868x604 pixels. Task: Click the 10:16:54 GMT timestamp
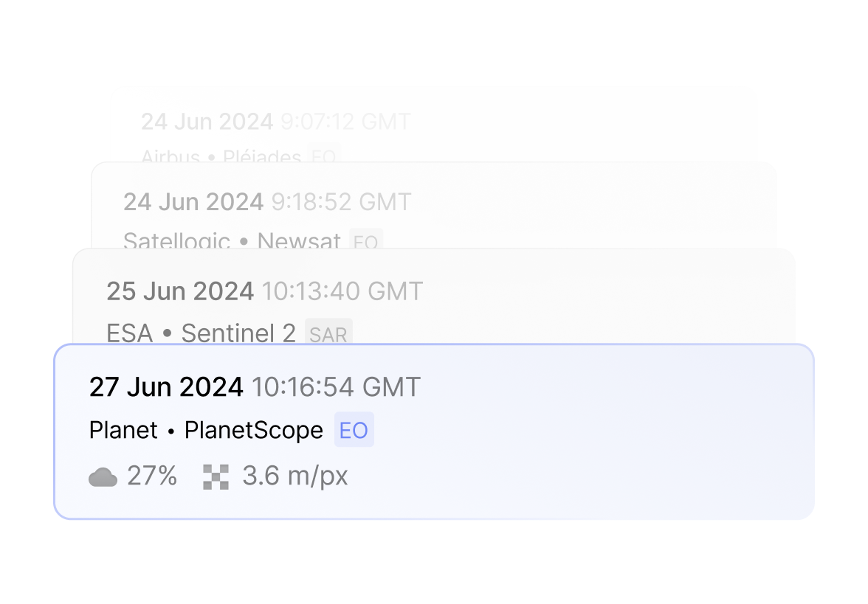(x=336, y=386)
